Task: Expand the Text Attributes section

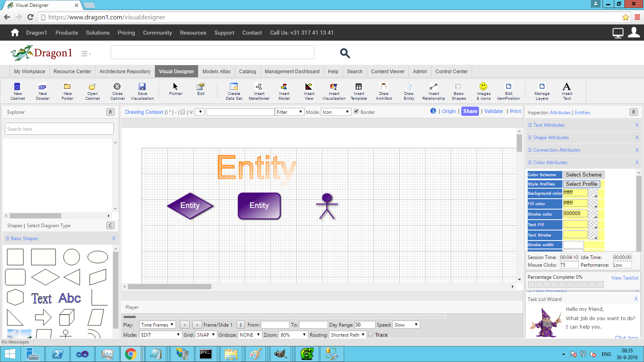Action: 549,125
